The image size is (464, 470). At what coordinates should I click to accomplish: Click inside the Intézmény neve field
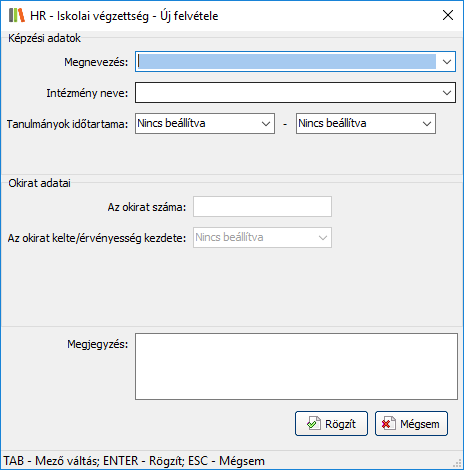[x=287, y=93]
